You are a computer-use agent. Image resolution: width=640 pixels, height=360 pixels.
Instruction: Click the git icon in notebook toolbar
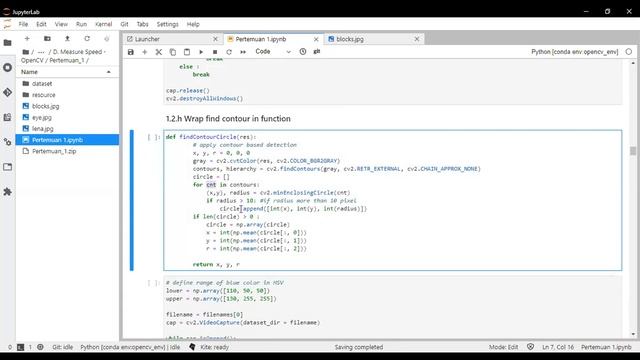[317, 51]
